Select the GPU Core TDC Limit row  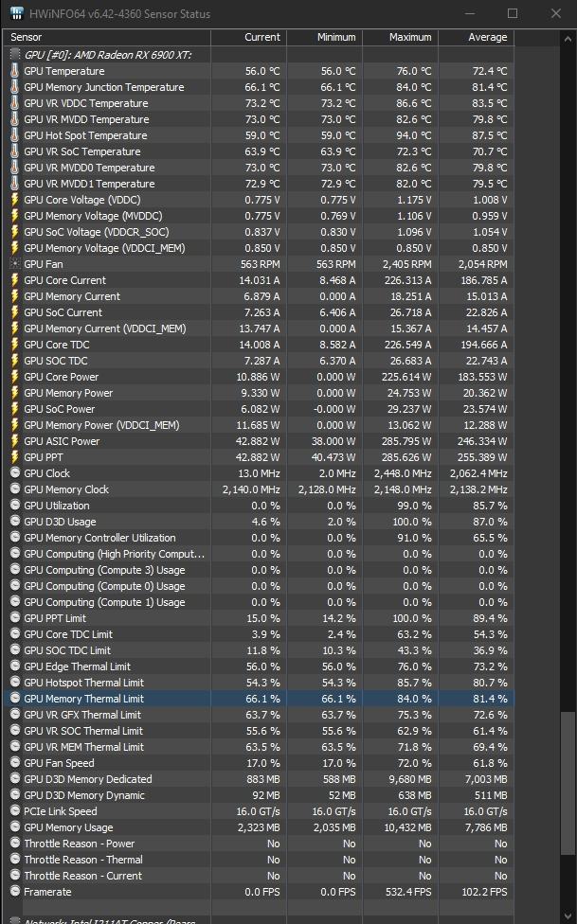coord(260,634)
